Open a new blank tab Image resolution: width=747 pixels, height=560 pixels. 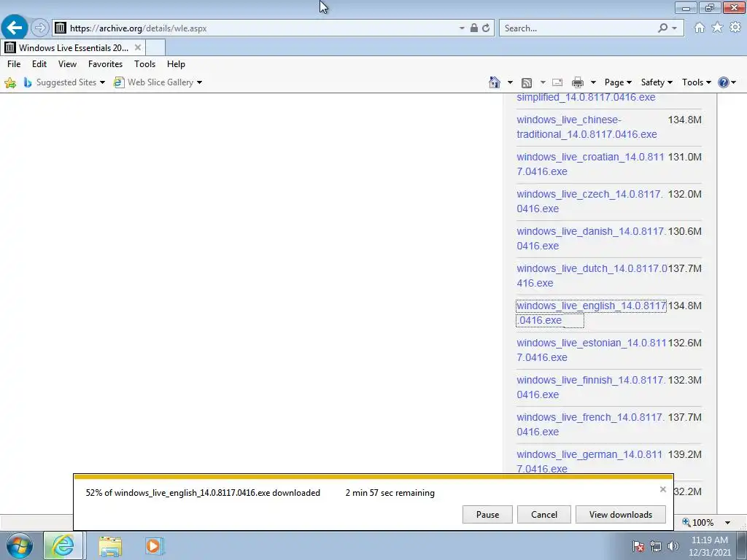click(155, 47)
